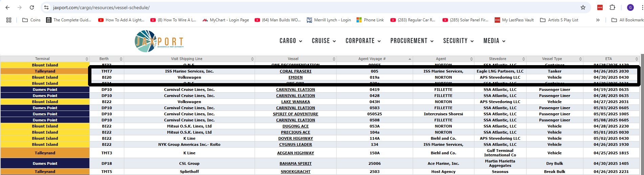Open the SPIRIT OF ADVENTURE vessel link
The height and width of the screenshot is (175, 644).
pos(296,114)
